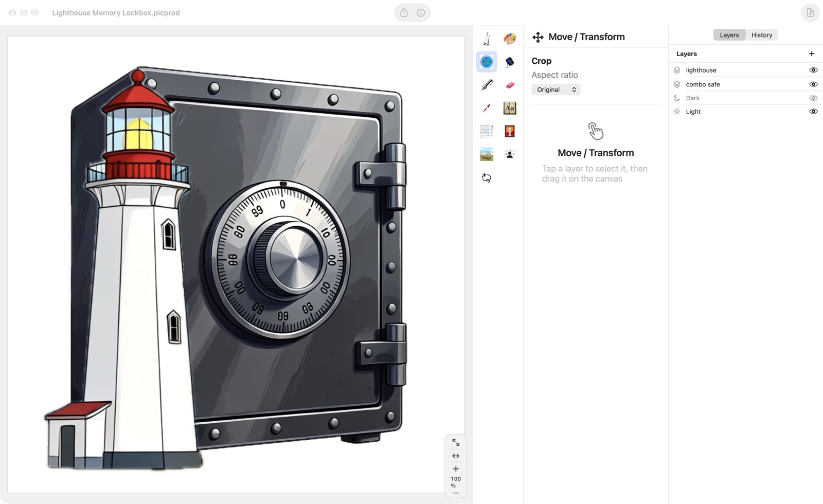Select the easel canvas tool

pos(487,39)
